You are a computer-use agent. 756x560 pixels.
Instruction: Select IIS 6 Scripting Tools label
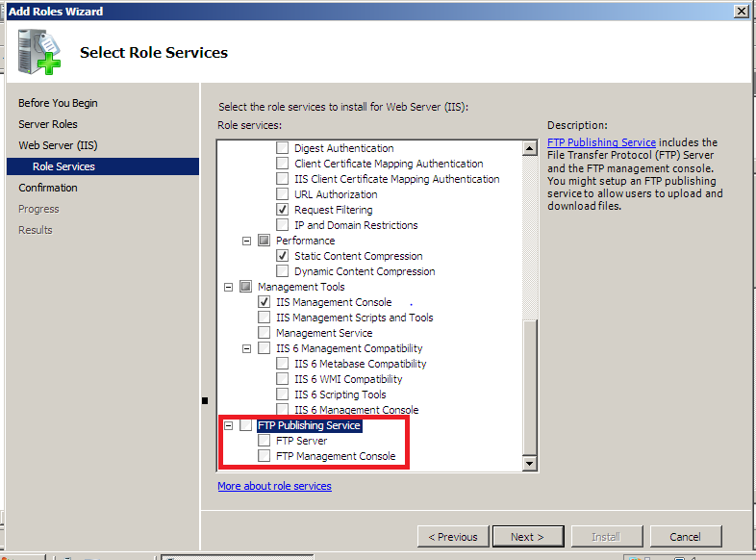click(x=340, y=395)
